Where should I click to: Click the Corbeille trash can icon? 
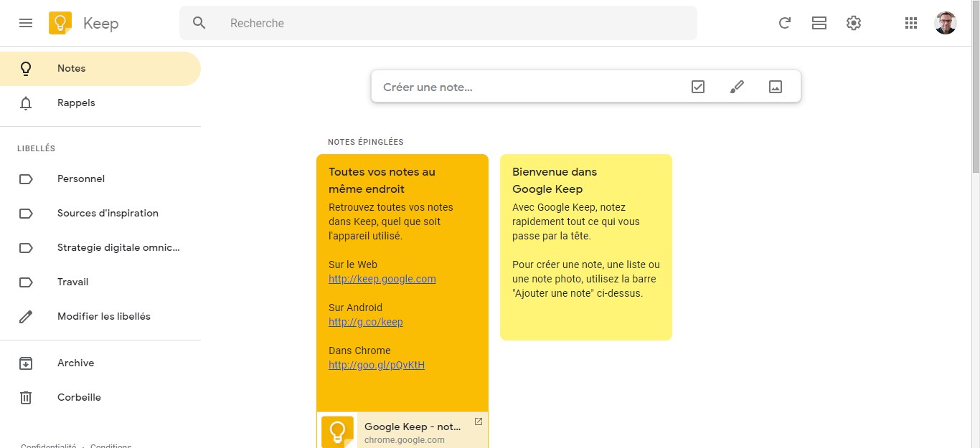[x=26, y=398]
